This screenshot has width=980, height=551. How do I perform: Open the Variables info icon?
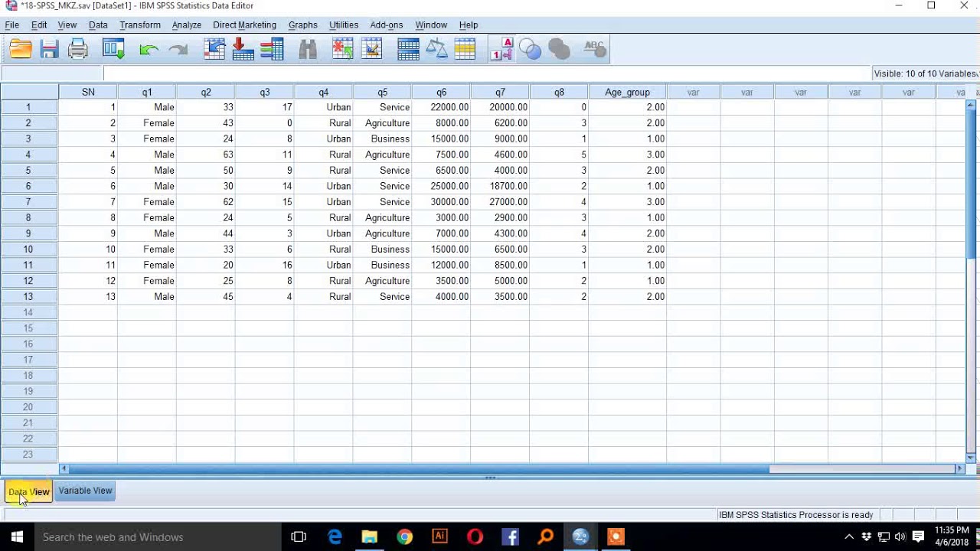(272, 50)
